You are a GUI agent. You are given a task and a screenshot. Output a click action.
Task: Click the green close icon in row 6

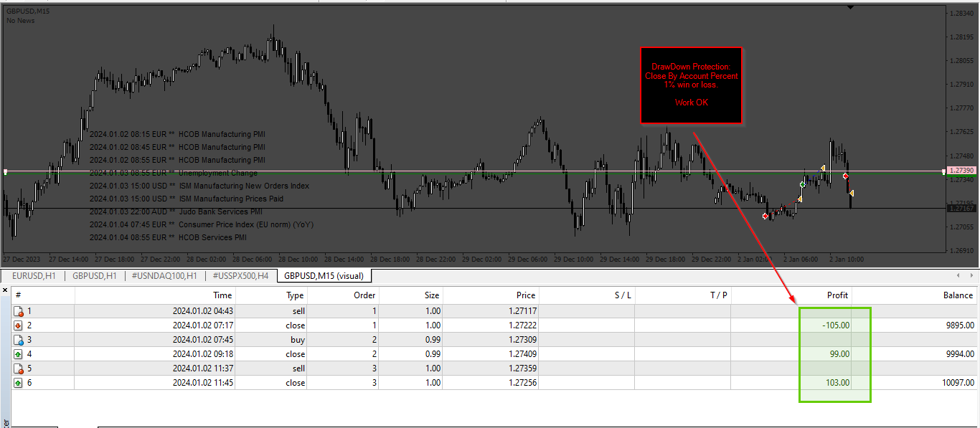tap(19, 383)
